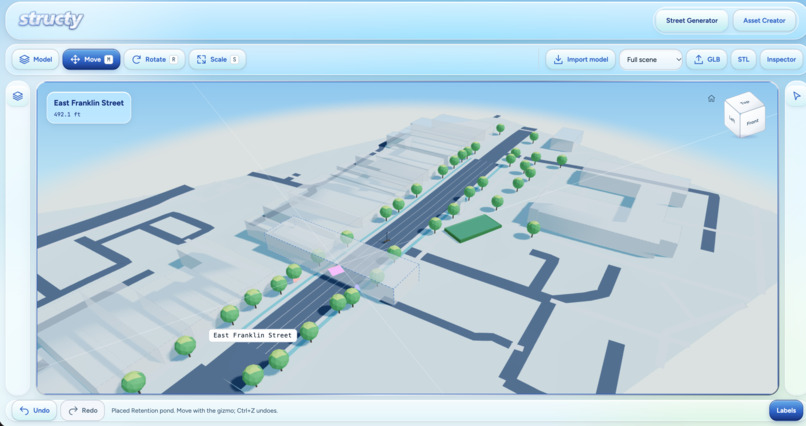Image resolution: width=806 pixels, height=426 pixels.
Task: Open the Street Generator
Action: click(x=691, y=21)
